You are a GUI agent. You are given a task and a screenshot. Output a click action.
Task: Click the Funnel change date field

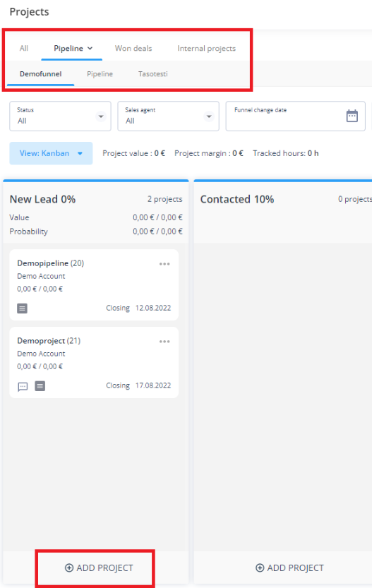click(x=296, y=116)
